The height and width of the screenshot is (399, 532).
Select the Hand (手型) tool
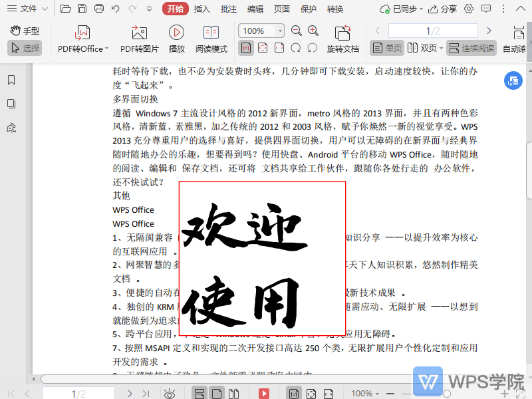[x=25, y=31]
